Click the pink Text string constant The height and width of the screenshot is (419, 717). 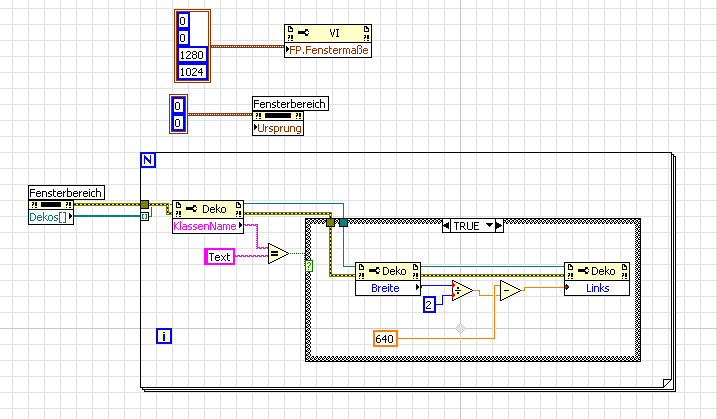[x=219, y=257]
